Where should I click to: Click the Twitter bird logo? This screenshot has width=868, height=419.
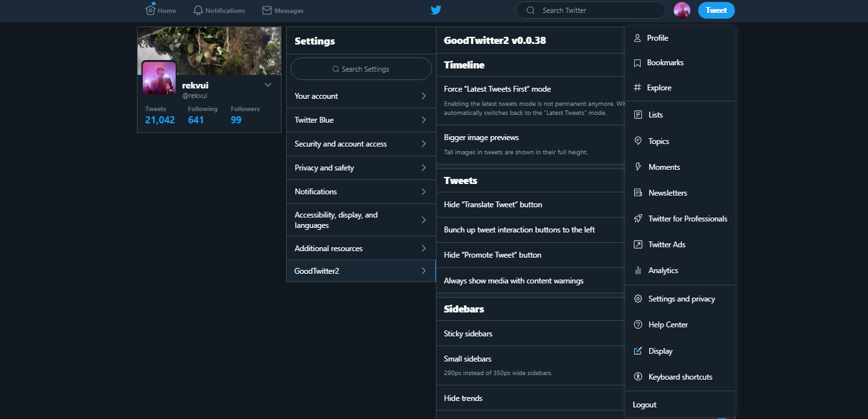tap(436, 10)
